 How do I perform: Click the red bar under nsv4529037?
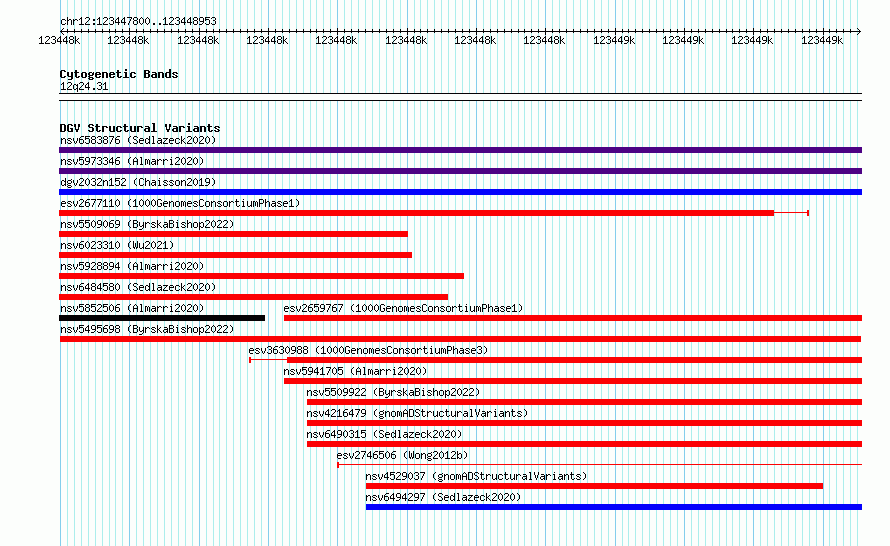click(594, 486)
